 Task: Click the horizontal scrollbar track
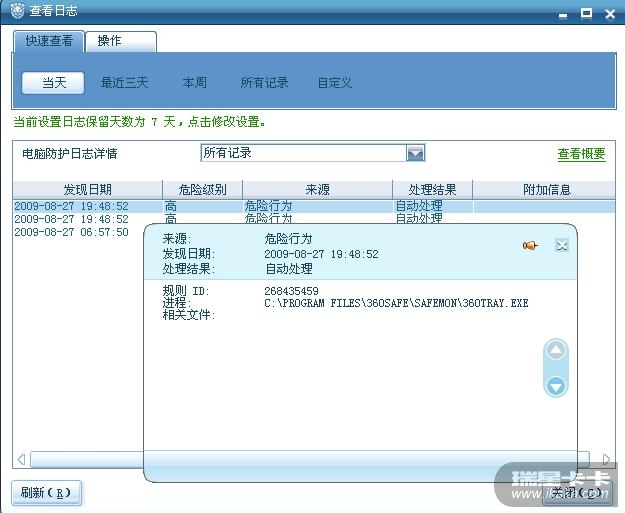point(86,459)
